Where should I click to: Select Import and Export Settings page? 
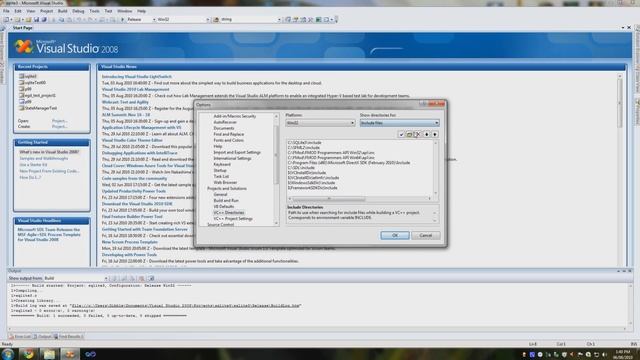(237, 152)
